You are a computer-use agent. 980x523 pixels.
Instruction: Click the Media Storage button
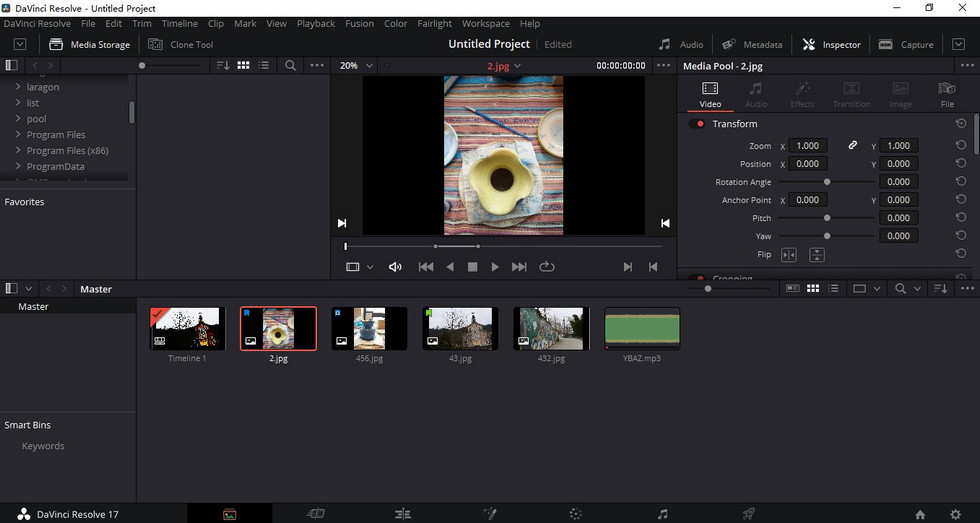[x=89, y=44]
